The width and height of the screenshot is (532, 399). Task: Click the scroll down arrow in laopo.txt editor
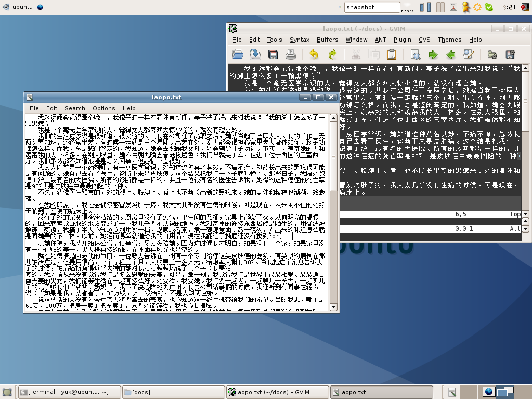click(333, 307)
